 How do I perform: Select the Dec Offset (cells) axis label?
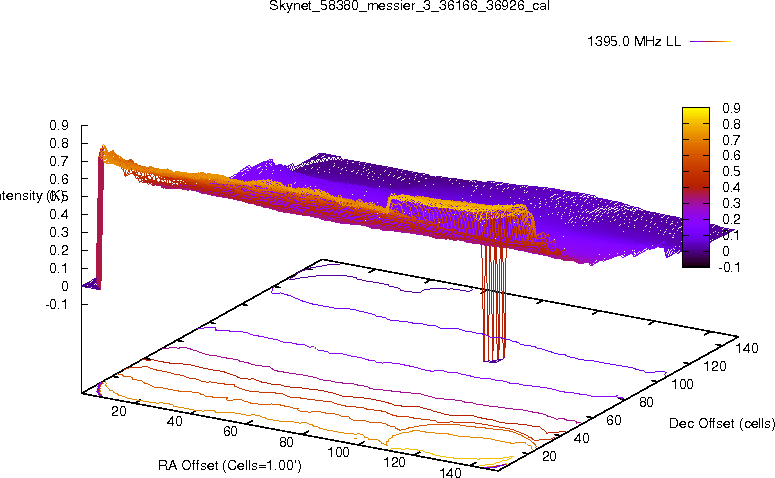tap(722, 423)
